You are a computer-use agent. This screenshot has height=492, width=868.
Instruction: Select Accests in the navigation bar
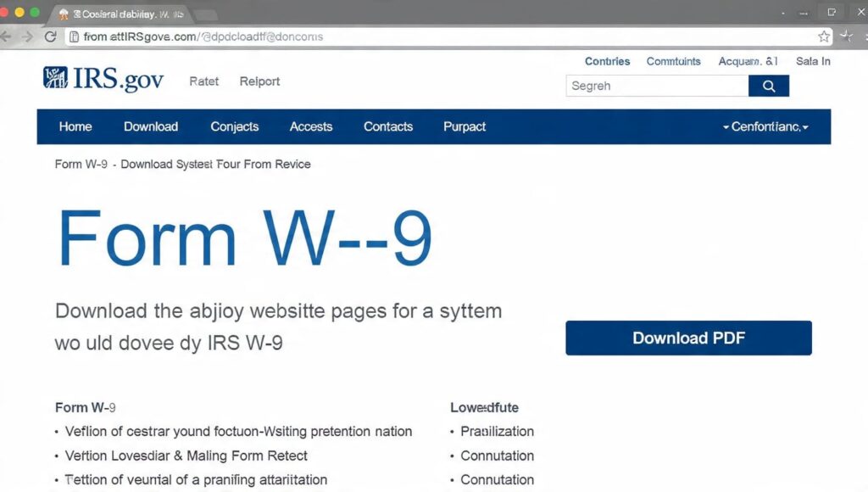310,127
